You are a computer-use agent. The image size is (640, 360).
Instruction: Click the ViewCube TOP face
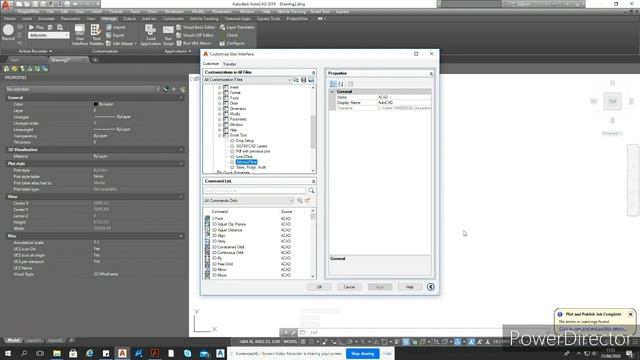click(612, 102)
